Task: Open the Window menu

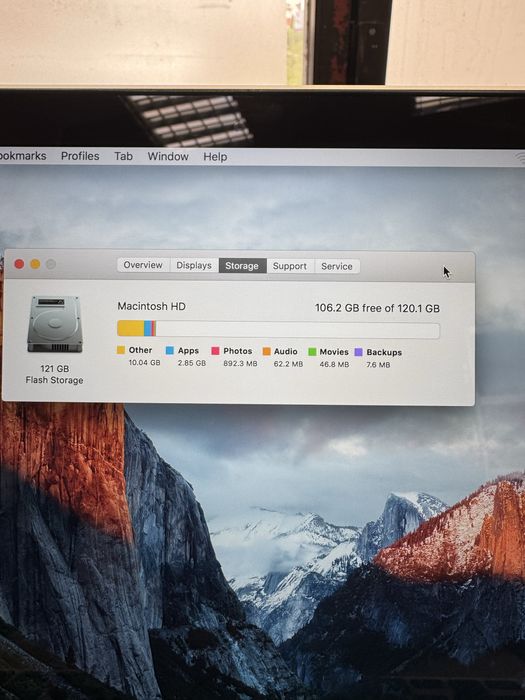Action: click(x=168, y=156)
